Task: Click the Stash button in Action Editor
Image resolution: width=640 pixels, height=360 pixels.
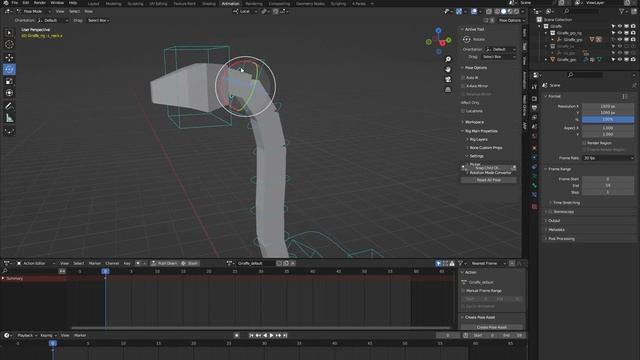Action: pyautogui.click(x=190, y=263)
